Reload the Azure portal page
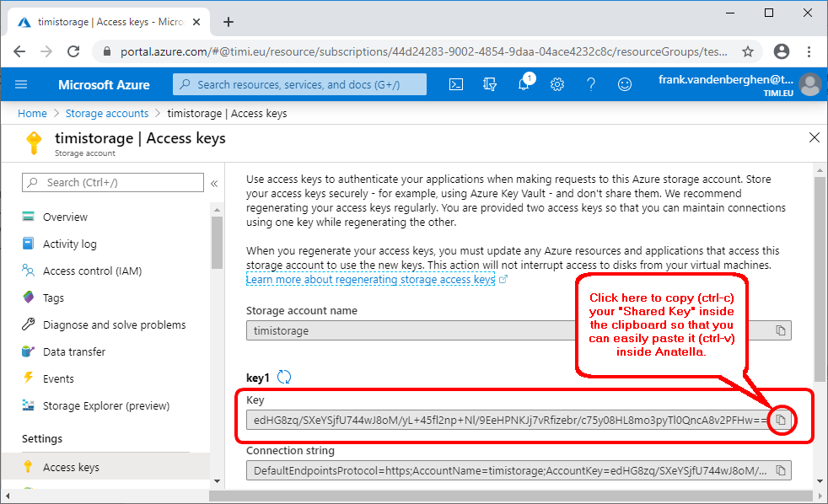The height and width of the screenshot is (504, 828). (73, 51)
